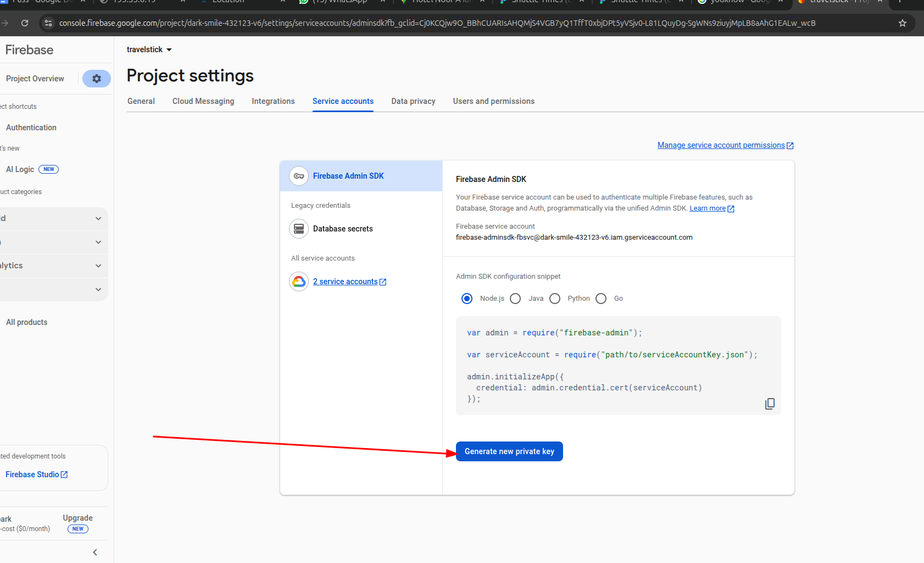Open All products in the sidebar
Viewport: 924px width, 563px height.
click(x=26, y=322)
